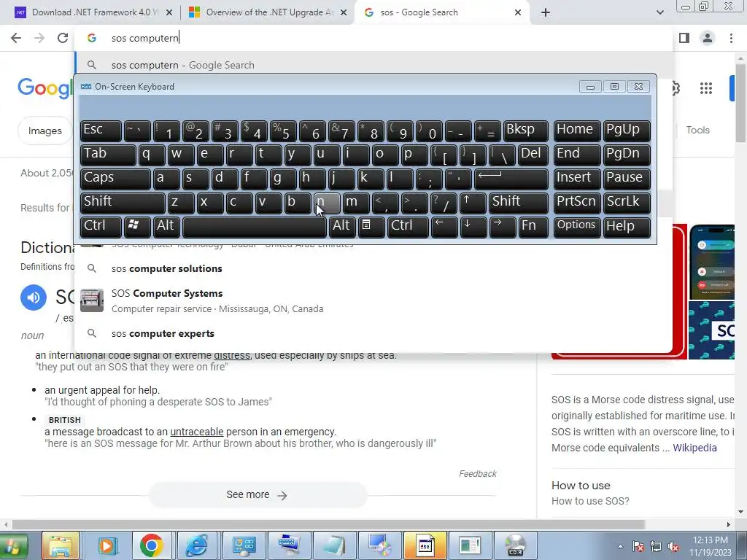Click the On-Screen Keyboard taskbar icon
Screen dimensions: 747x560
tap(288, 545)
